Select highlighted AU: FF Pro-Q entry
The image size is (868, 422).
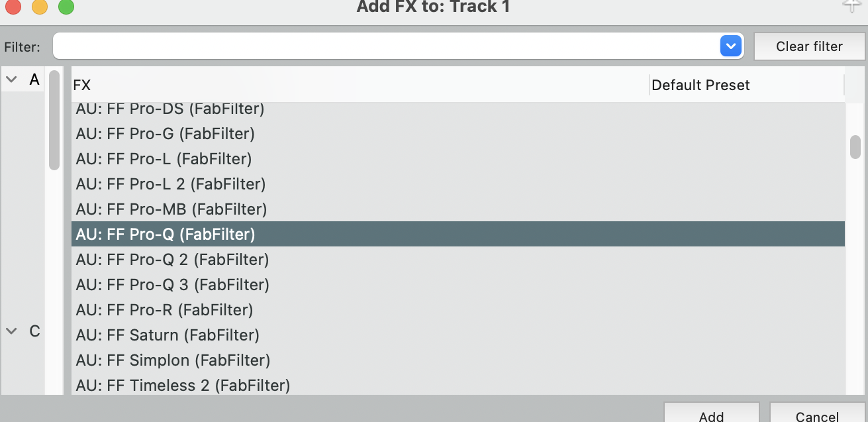pos(166,235)
